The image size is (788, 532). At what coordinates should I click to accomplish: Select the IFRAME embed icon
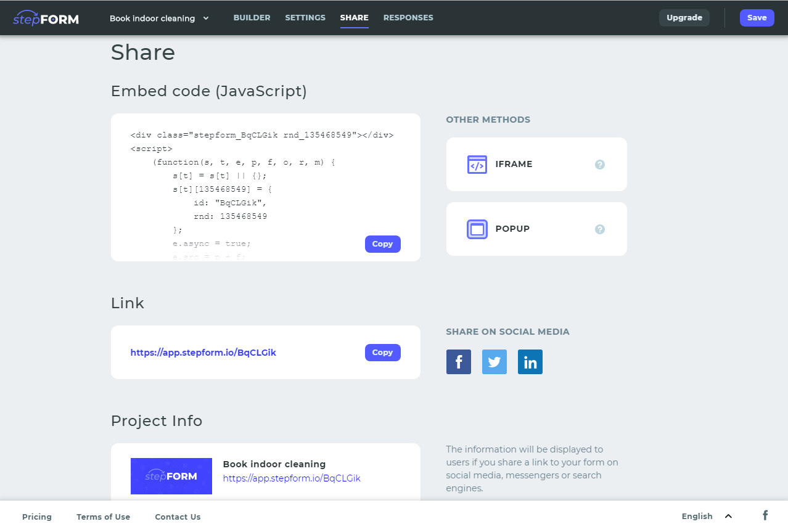pos(477,165)
